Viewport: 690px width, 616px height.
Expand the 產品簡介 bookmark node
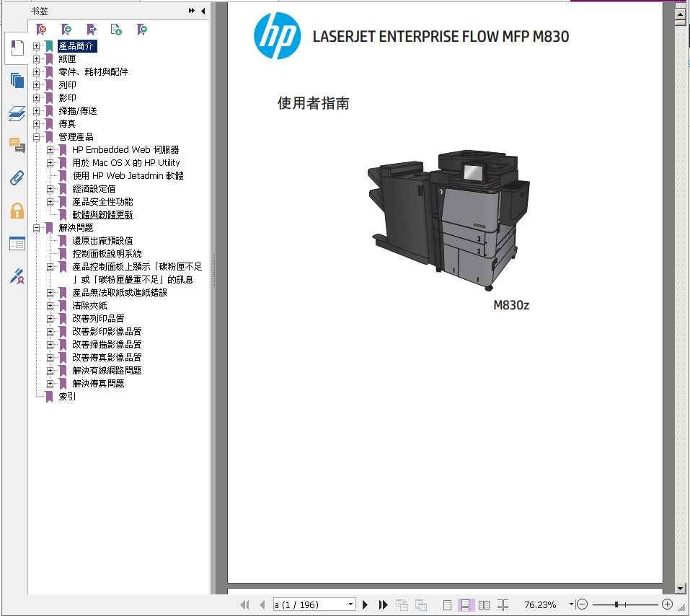(37, 45)
